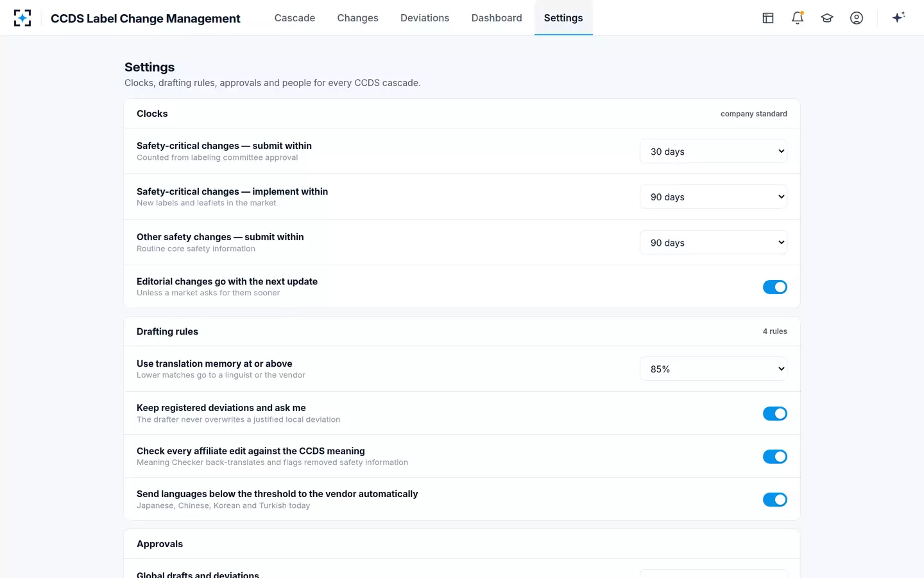Screen dimensions: 924x578
Task: Click 'The drafter never overwrites' description
Action: pos(238,419)
